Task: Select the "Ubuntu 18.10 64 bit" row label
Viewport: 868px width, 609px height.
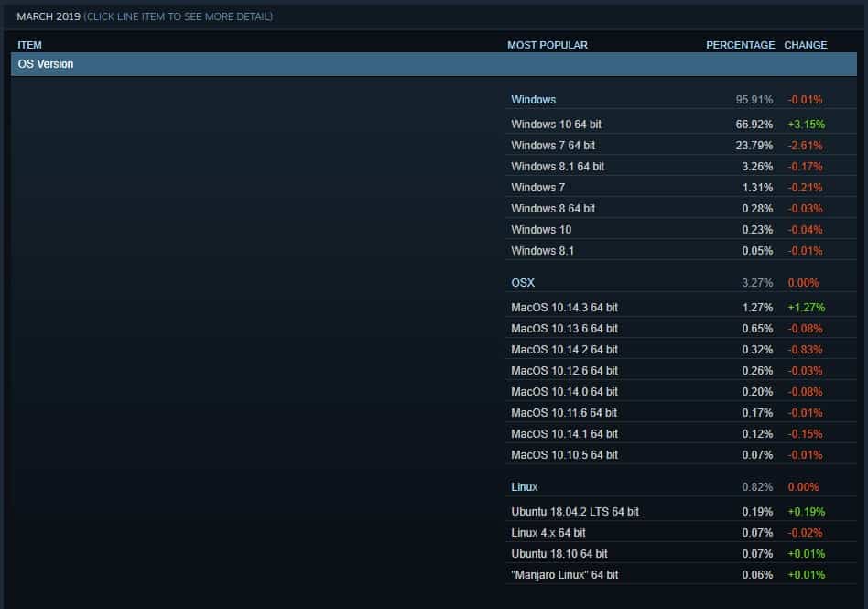Action: pyautogui.click(x=559, y=554)
